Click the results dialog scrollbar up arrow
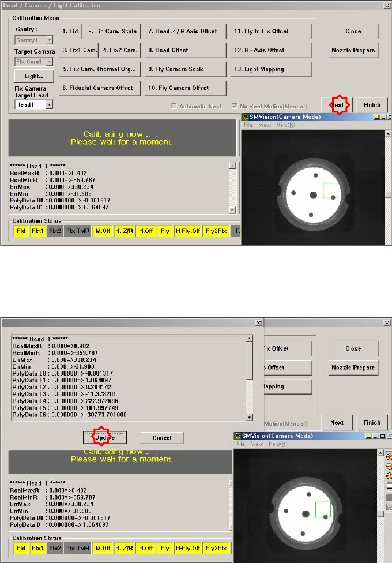The image size is (392, 563). coord(250,339)
